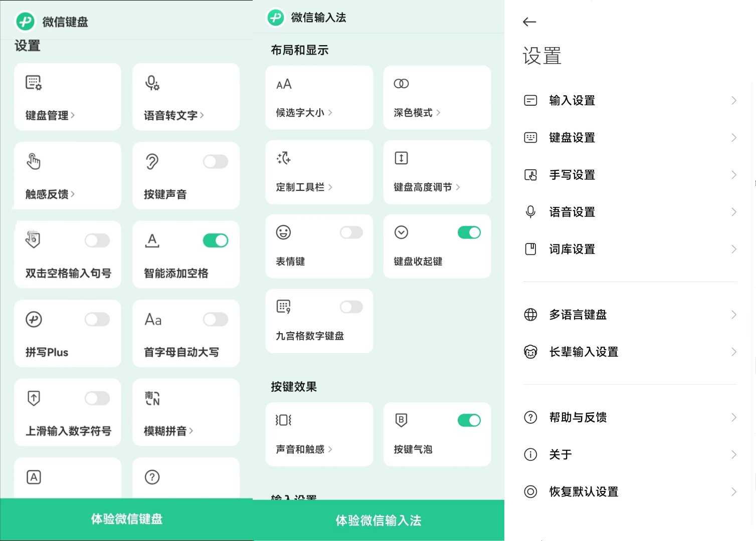Expand 多语言键盘 row chevron
This screenshot has height=541, width=756.
734,315
